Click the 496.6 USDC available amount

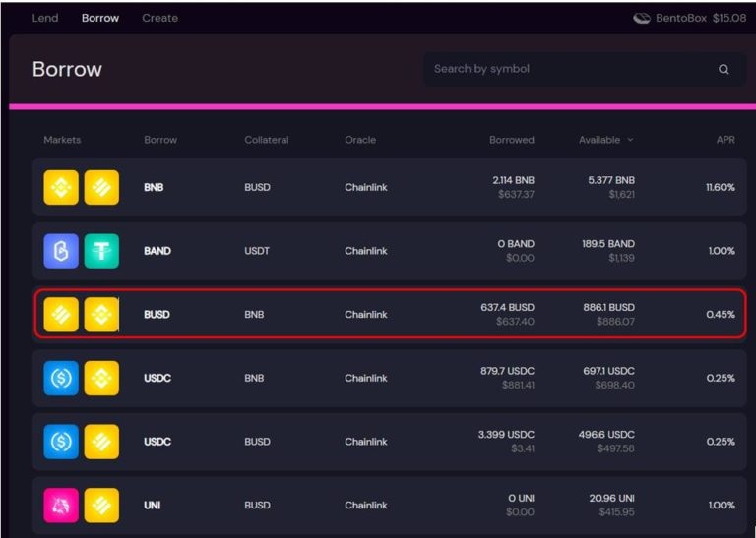(x=606, y=435)
